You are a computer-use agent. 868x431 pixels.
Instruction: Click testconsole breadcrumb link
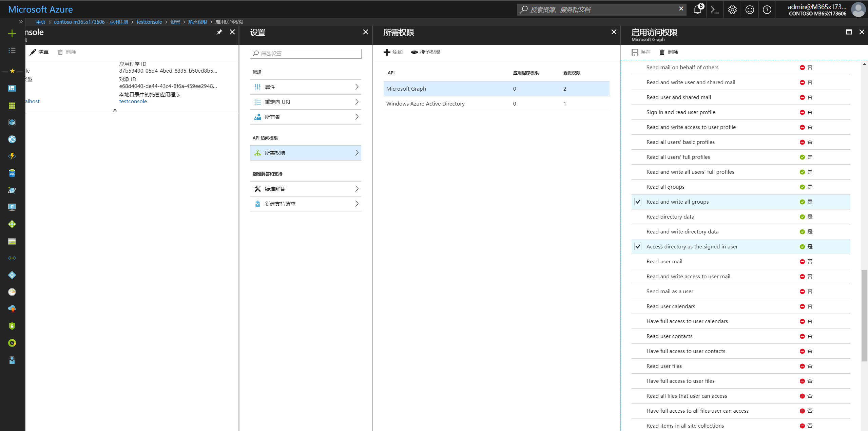tap(149, 22)
